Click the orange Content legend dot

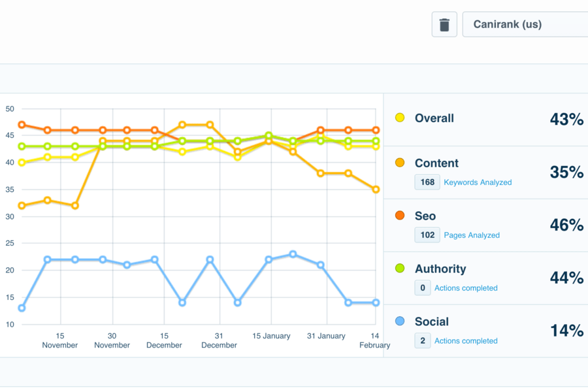click(400, 163)
